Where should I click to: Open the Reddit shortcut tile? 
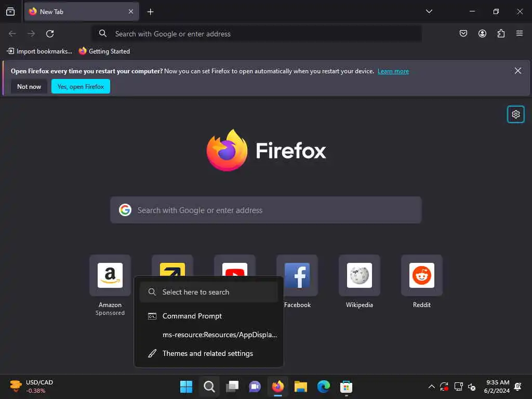pos(422,275)
